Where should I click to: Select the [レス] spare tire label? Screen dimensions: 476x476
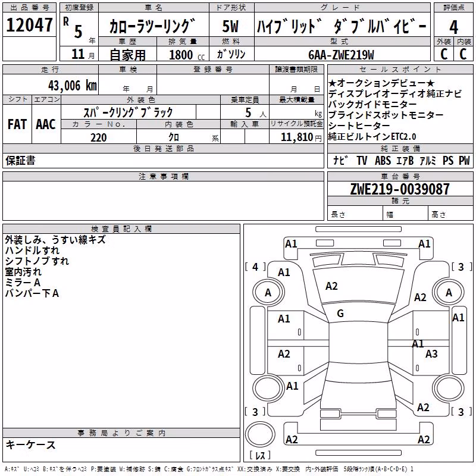[x=260, y=455]
